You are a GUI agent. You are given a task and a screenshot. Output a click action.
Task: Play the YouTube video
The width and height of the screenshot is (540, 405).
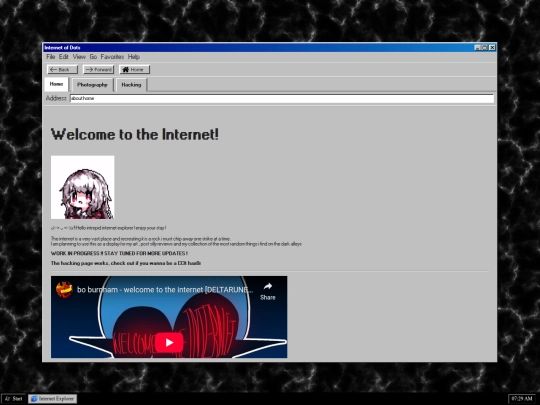pos(169,342)
